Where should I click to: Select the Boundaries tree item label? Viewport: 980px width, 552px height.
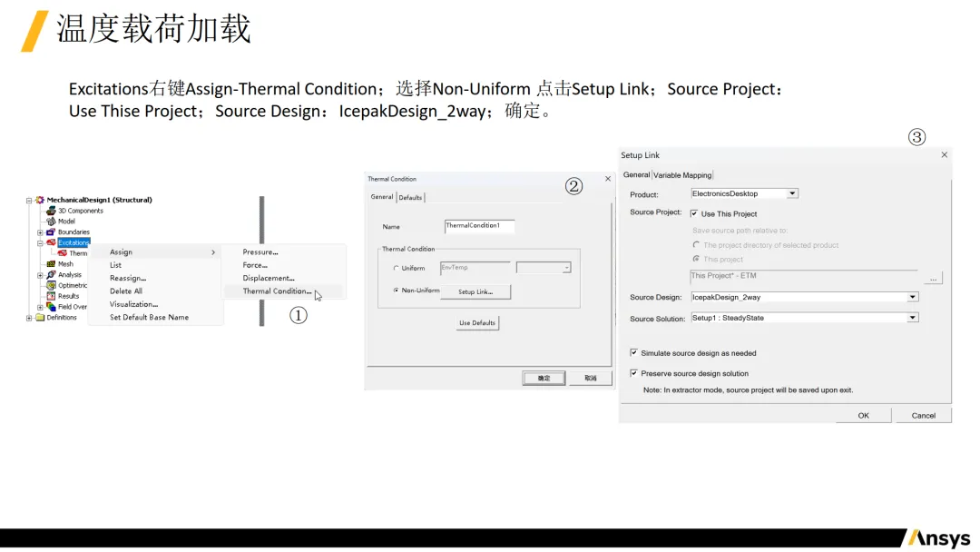(x=73, y=232)
